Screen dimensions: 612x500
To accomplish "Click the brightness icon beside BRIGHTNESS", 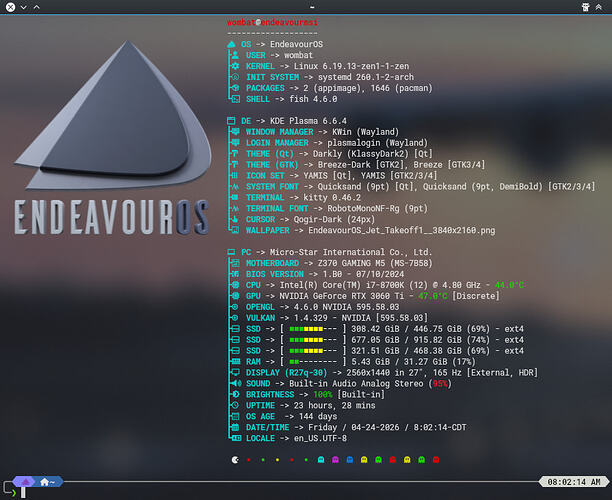I will point(235,394).
